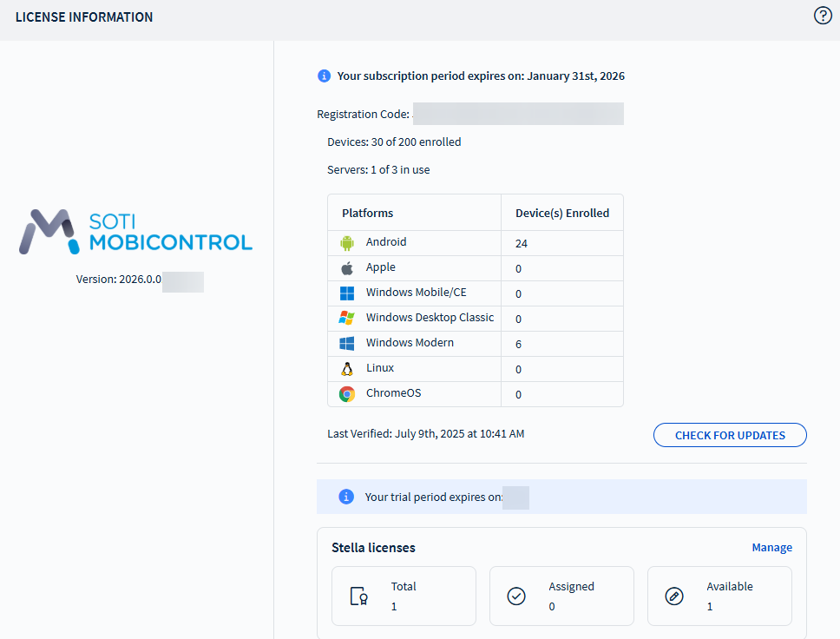The width and height of the screenshot is (840, 639).
Task: Click the Windows Modern icon
Action: [x=347, y=344]
